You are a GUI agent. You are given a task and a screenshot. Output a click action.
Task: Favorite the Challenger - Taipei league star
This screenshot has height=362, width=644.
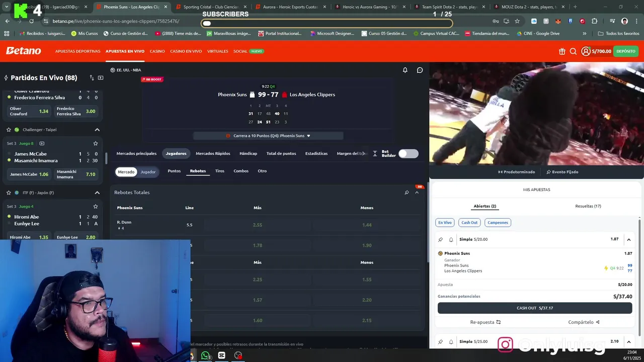coord(9,130)
